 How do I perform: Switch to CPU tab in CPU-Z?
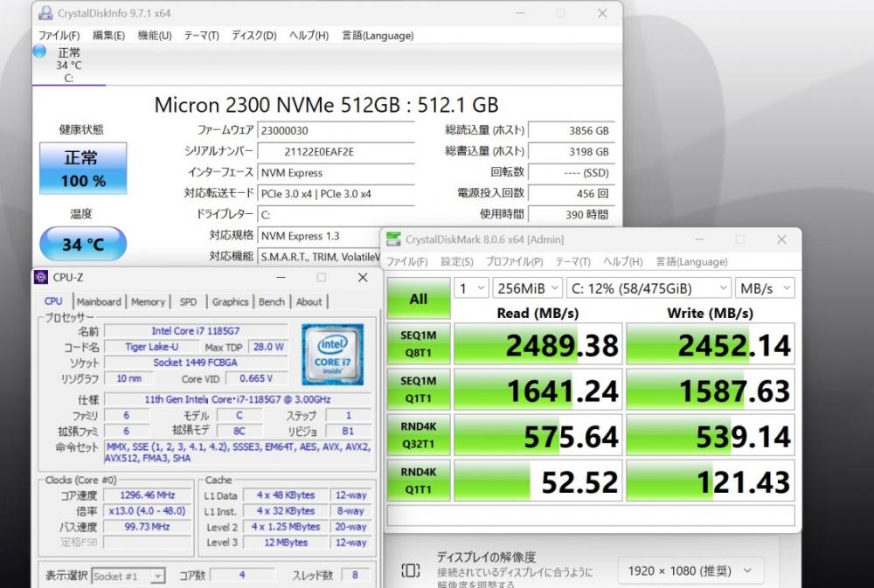53,301
